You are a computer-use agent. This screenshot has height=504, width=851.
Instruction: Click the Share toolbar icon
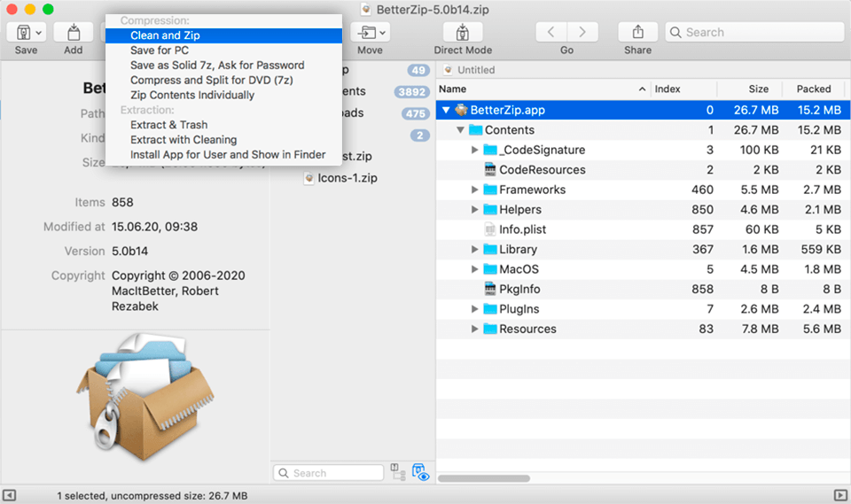(x=637, y=33)
